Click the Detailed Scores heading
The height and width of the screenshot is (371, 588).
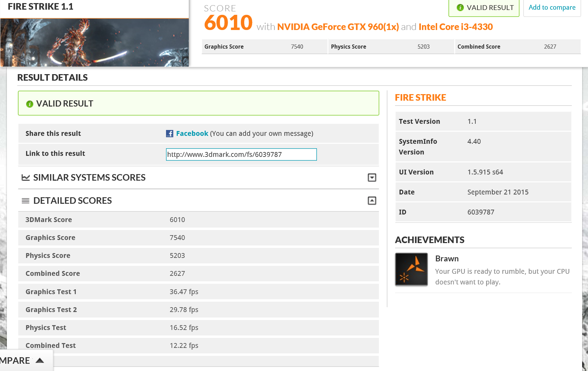click(73, 201)
